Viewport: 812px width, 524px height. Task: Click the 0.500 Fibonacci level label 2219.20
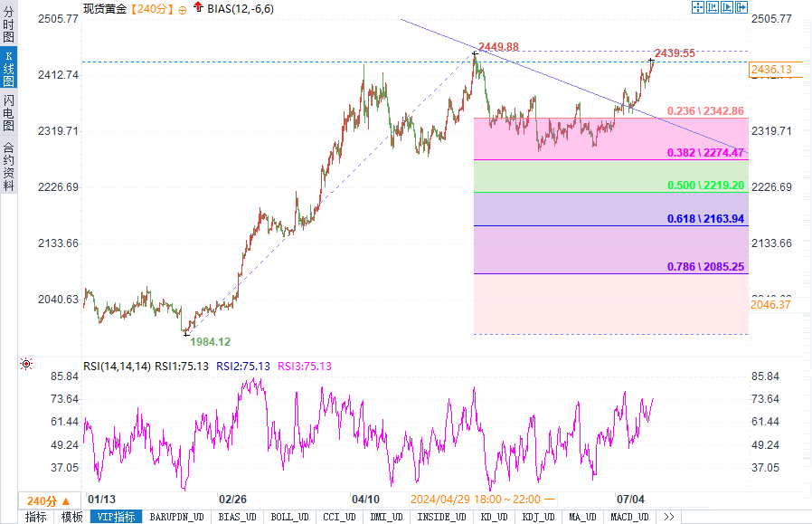pos(705,185)
